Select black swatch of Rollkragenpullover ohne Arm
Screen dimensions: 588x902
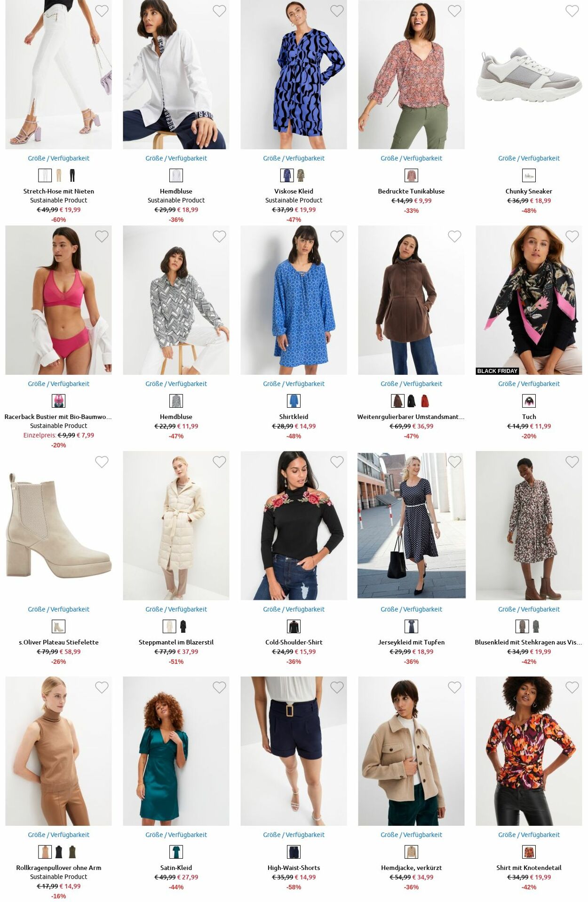pyautogui.click(x=59, y=852)
